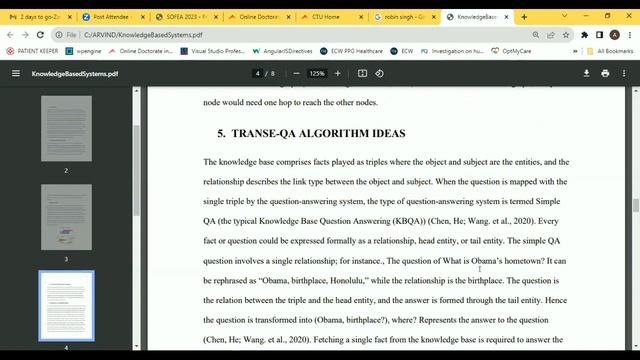Screen dimensions: 640x360
Task: Go forward in browser history
Action: 25,35
